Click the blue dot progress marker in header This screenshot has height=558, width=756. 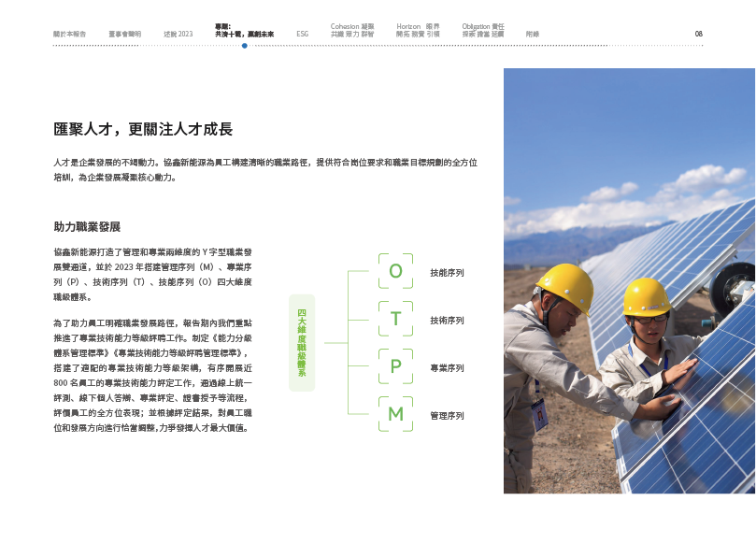(245, 45)
